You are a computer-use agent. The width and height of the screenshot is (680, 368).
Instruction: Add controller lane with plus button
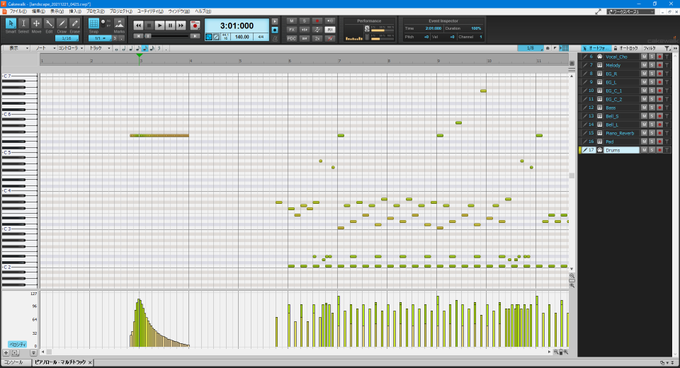pos(6,353)
